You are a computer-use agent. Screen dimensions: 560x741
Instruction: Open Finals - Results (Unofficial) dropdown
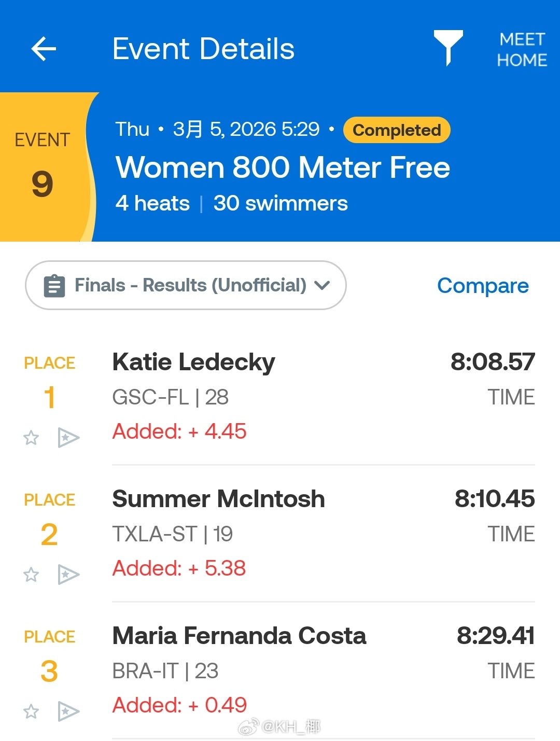pos(190,285)
